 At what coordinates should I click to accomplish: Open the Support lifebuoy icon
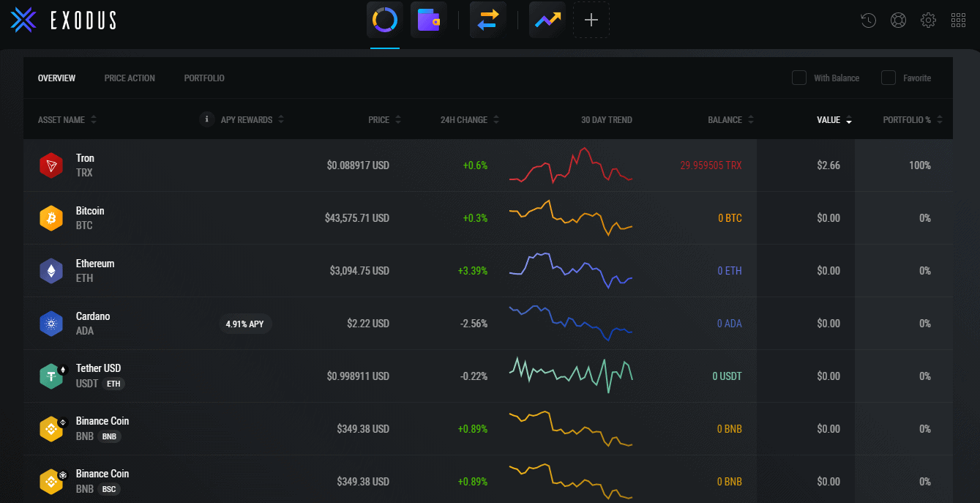(898, 21)
